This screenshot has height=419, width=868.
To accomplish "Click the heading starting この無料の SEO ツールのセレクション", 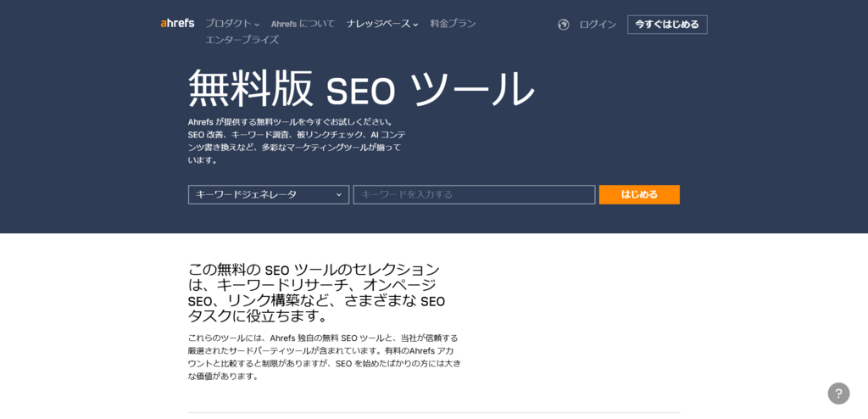I will click(317, 293).
